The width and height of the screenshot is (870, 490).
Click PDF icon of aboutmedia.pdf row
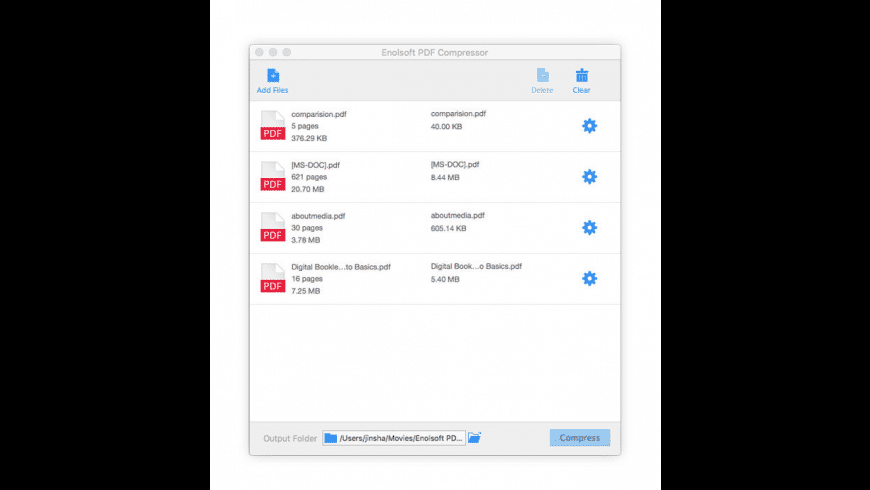pos(273,228)
